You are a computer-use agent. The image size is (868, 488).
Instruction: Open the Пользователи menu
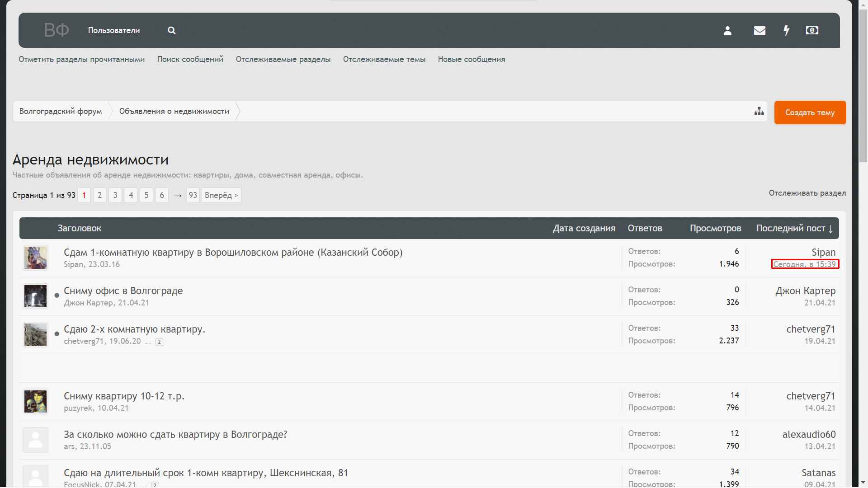coord(114,30)
